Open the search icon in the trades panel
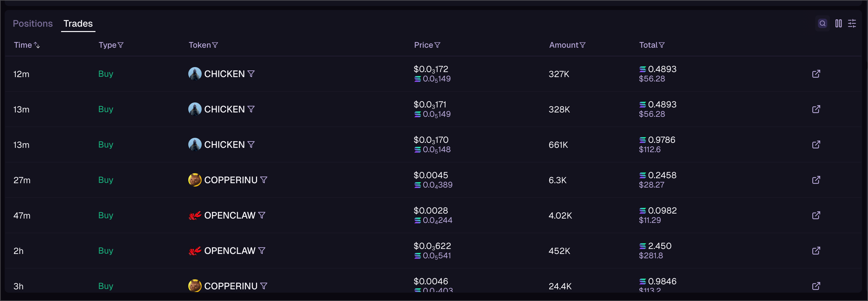868x301 pixels. (822, 23)
